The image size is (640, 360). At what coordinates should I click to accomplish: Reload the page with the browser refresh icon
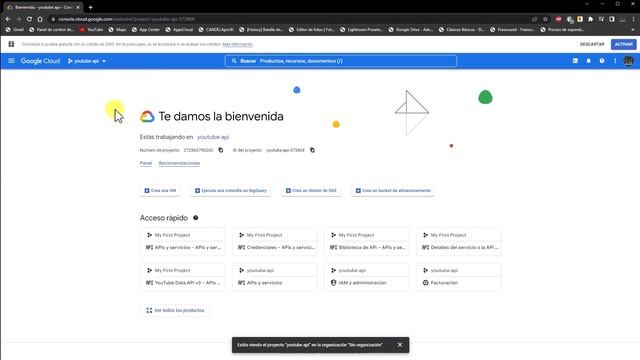pyautogui.click(x=29, y=19)
